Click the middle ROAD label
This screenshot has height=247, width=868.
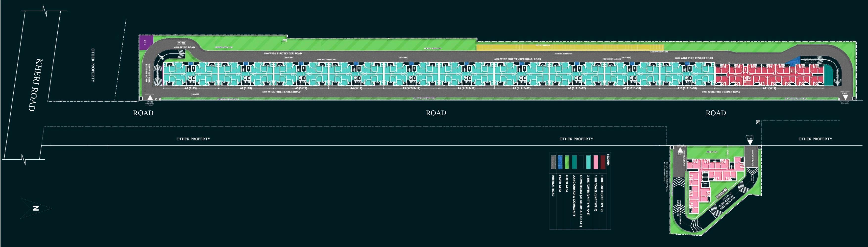436,113
